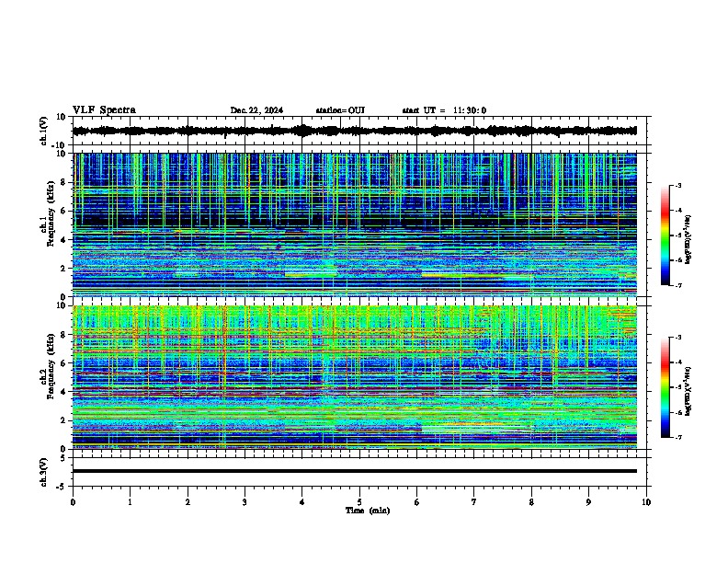Click time axis end tick label "10"

(x=646, y=502)
